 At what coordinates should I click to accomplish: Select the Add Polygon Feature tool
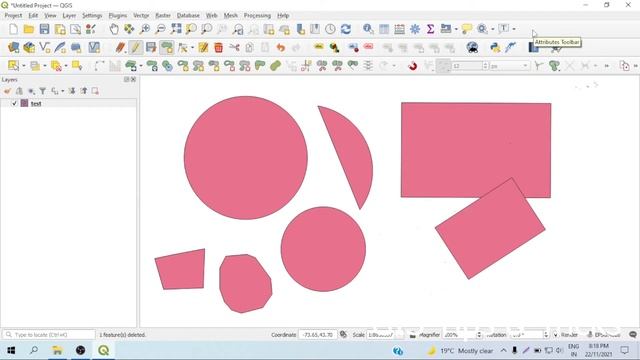167,47
